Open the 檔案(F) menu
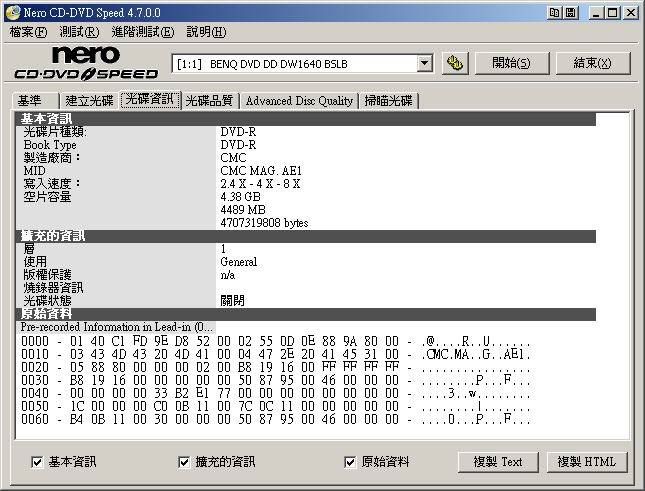Screen dimensions: 645x491 coord(28,32)
